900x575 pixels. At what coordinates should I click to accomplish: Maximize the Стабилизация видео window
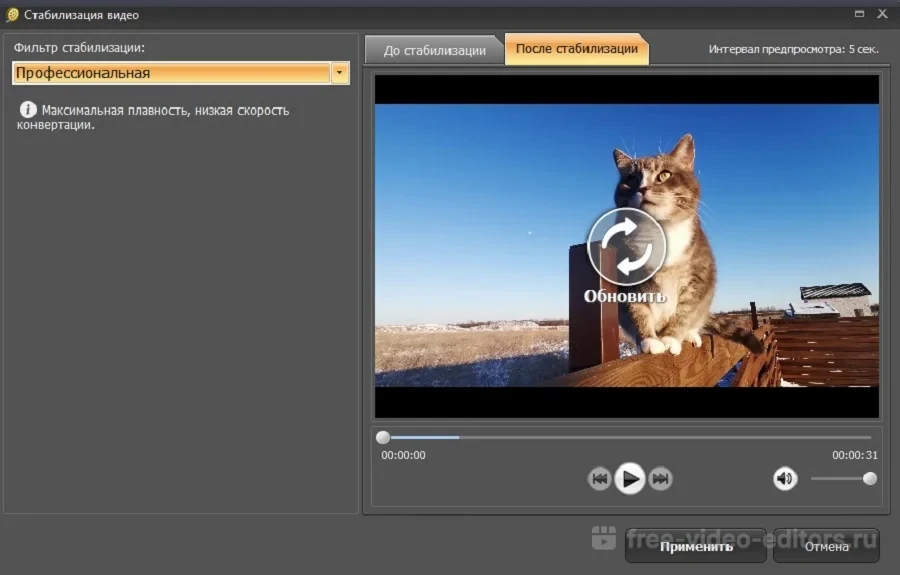click(859, 14)
